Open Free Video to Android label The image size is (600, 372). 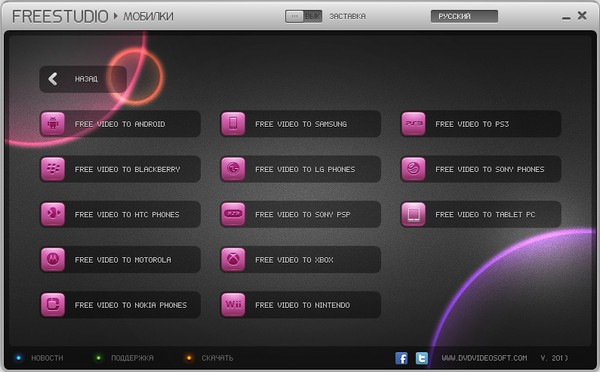tap(120, 124)
